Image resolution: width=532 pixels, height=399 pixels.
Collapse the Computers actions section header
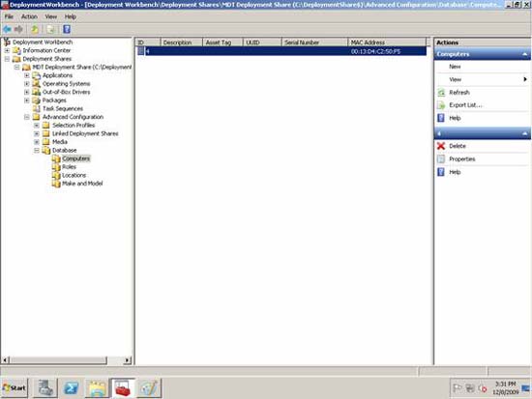[525, 54]
